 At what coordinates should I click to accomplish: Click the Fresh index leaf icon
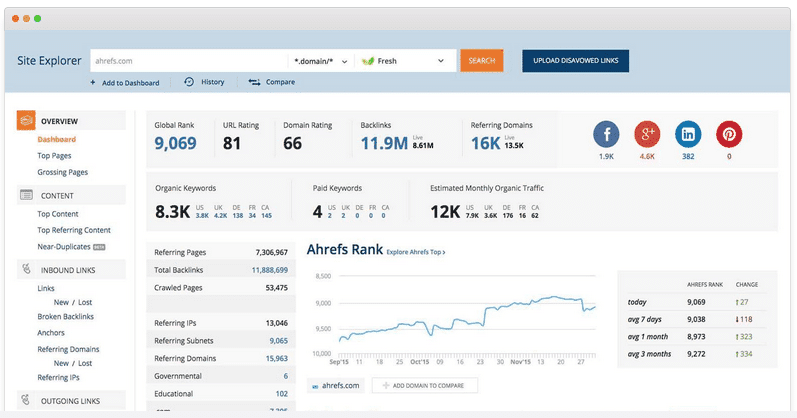pos(368,61)
